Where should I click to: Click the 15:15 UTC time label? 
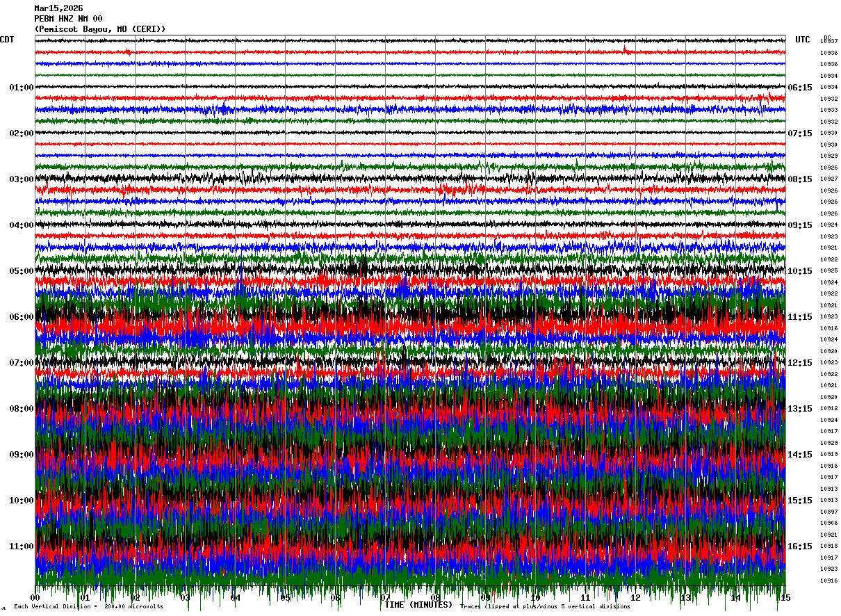coord(800,501)
